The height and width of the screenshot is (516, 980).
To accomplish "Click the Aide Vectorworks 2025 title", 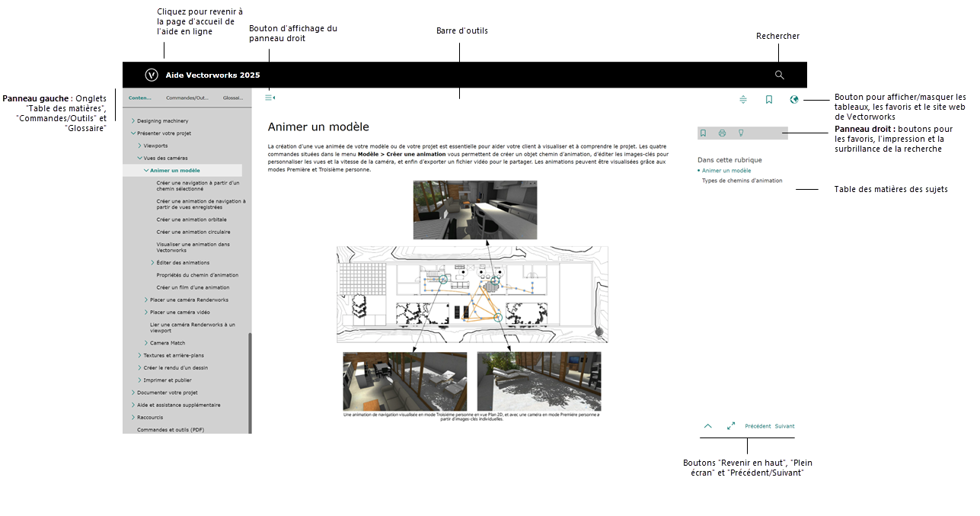I will point(213,75).
